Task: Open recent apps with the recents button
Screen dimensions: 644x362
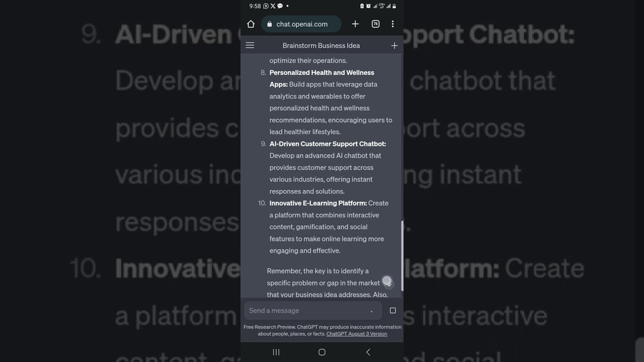Action: click(276, 352)
